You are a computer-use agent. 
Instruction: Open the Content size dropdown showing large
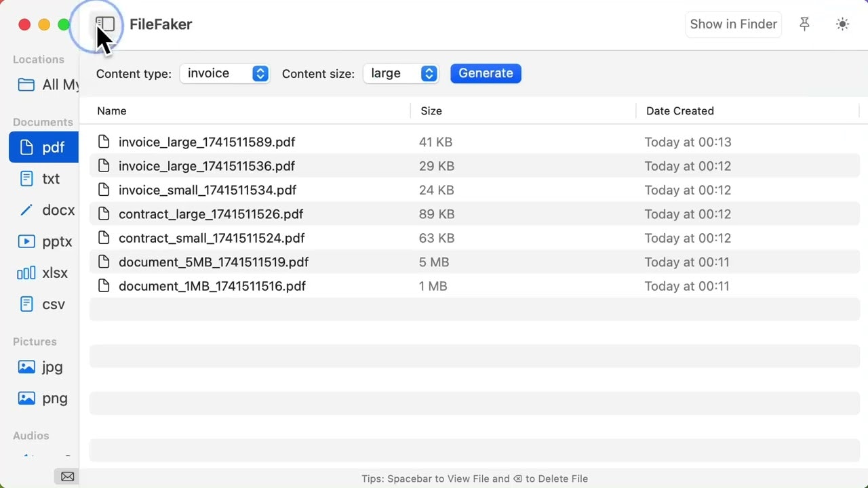(401, 73)
